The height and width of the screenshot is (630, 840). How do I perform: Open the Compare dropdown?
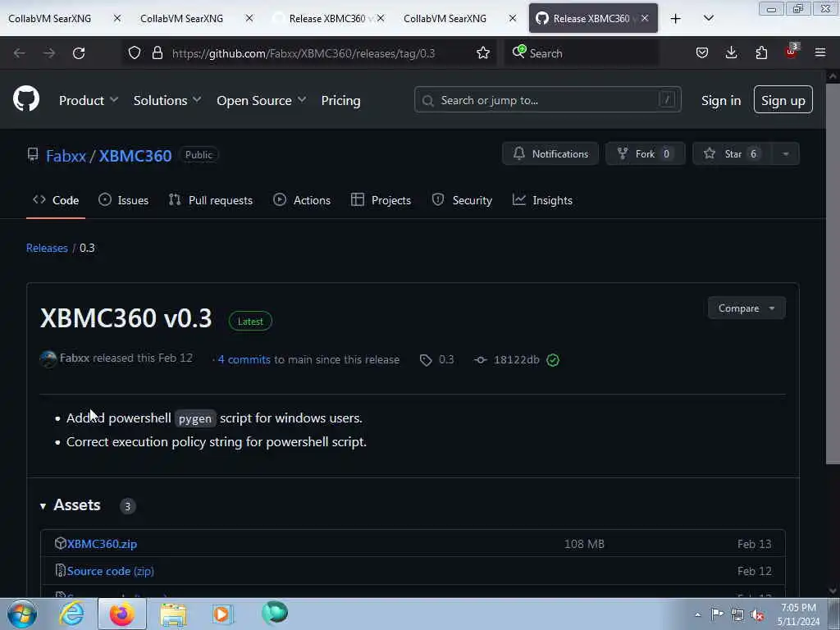tap(746, 308)
